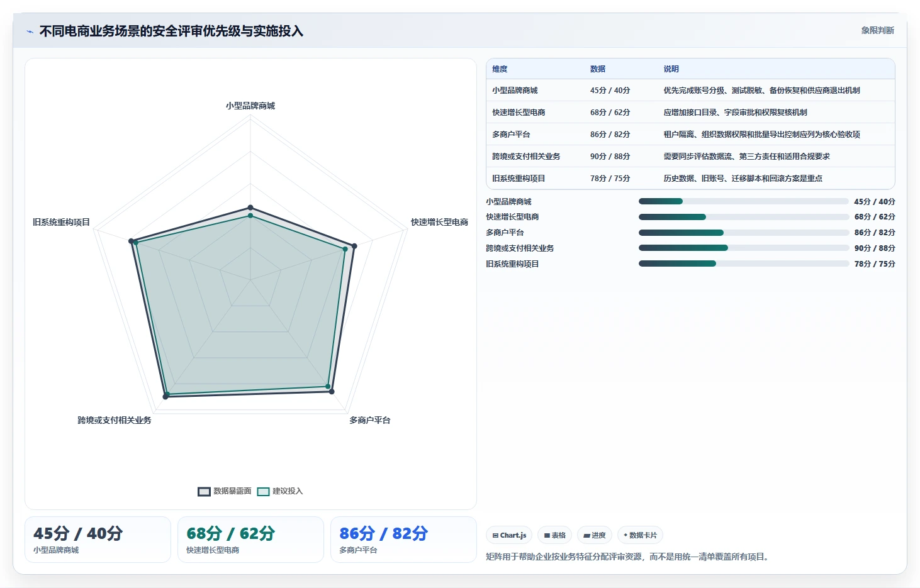Click radar chart axis label 快速增长型电商

tap(439, 222)
